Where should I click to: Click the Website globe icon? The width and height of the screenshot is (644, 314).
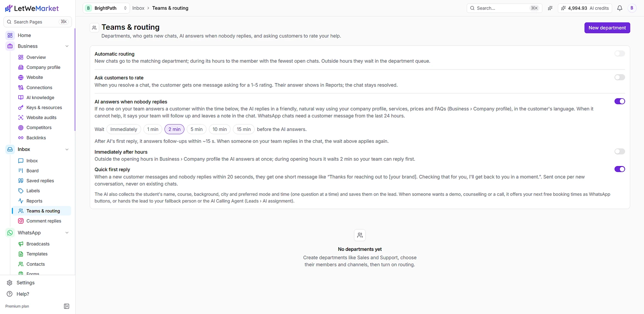pos(21,78)
